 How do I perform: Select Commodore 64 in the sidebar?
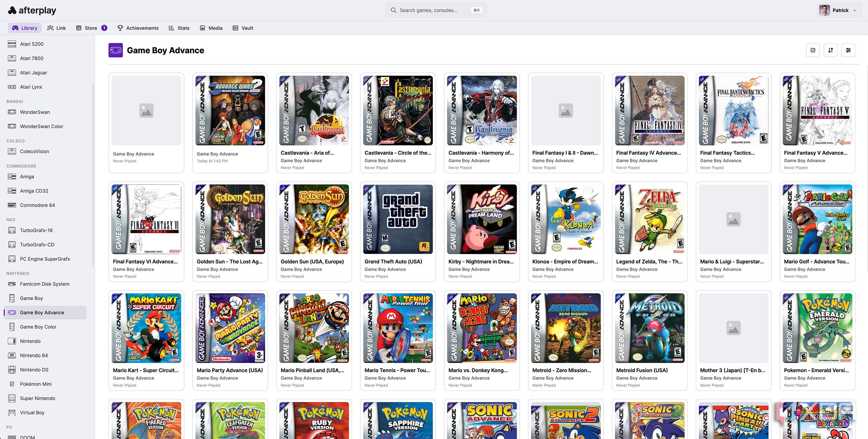tap(45, 205)
